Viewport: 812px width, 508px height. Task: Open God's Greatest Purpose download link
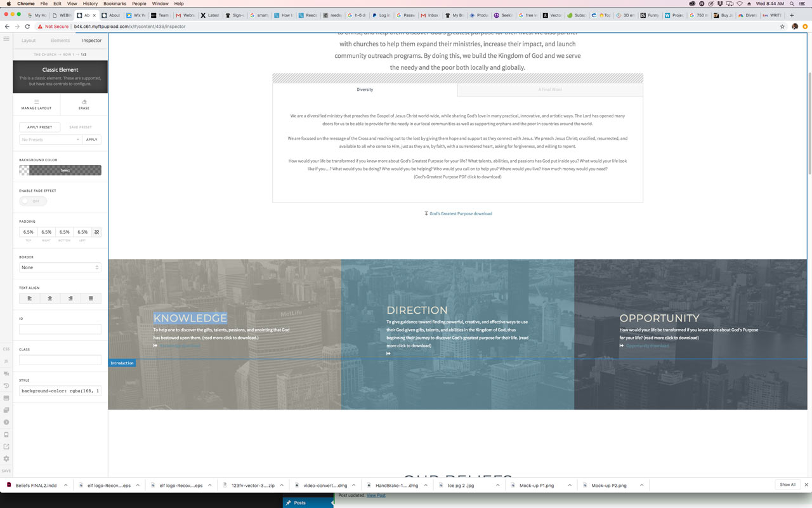tap(458, 213)
